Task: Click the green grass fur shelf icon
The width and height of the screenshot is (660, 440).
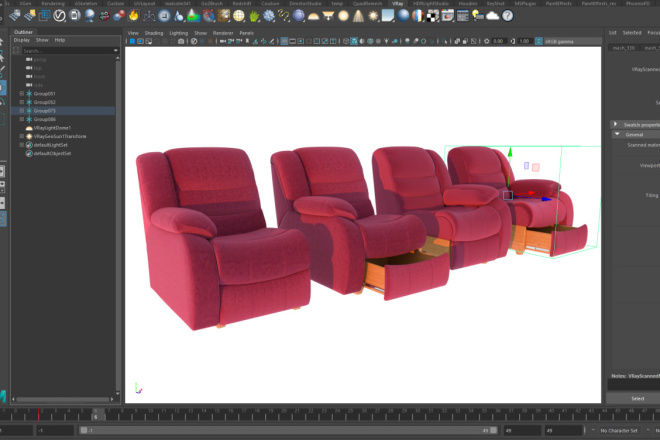Action: [x=254, y=16]
